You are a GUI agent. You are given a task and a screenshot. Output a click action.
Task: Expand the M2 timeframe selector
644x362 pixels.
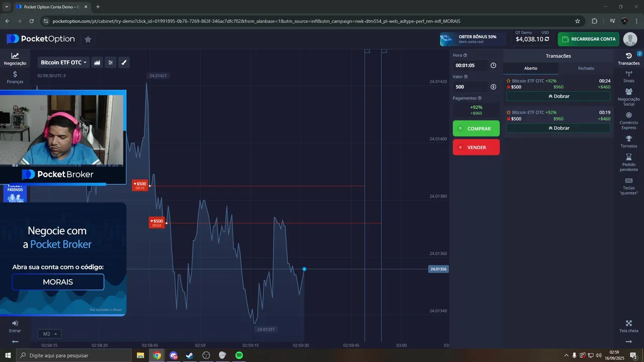(x=49, y=334)
